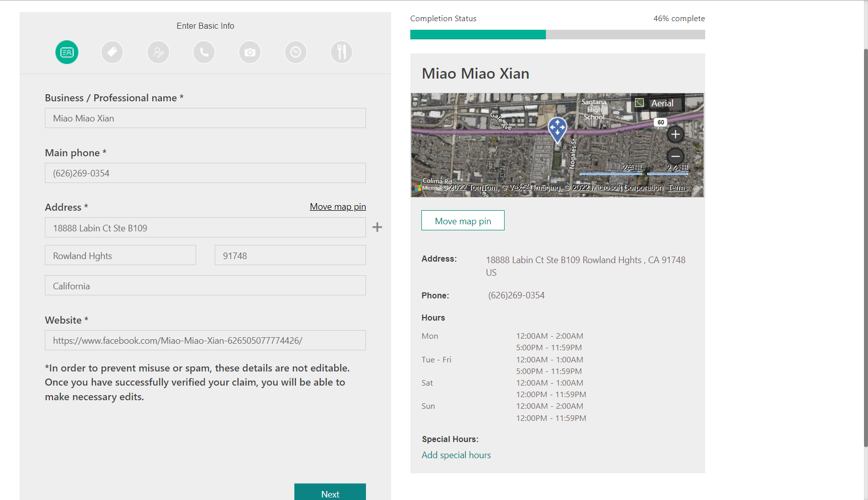The width and height of the screenshot is (868, 500).
Task: Click the Move map pin link above address
Action: [338, 207]
